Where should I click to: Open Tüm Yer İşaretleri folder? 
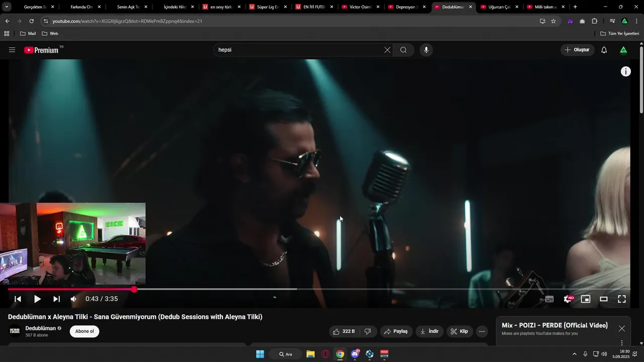(619, 33)
